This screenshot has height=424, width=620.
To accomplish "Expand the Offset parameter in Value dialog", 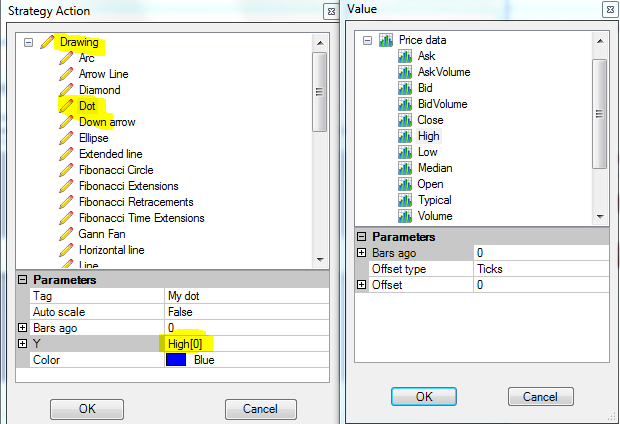I will click(361, 284).
